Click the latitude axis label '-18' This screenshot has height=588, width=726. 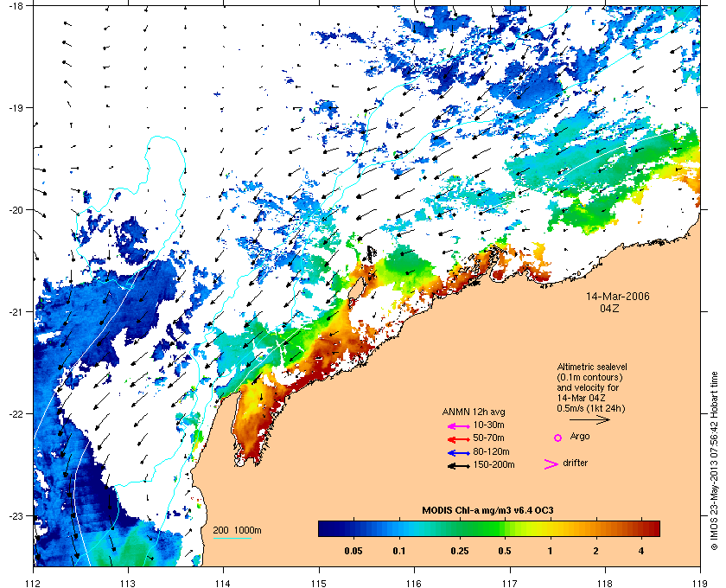(x=16, y=5)
